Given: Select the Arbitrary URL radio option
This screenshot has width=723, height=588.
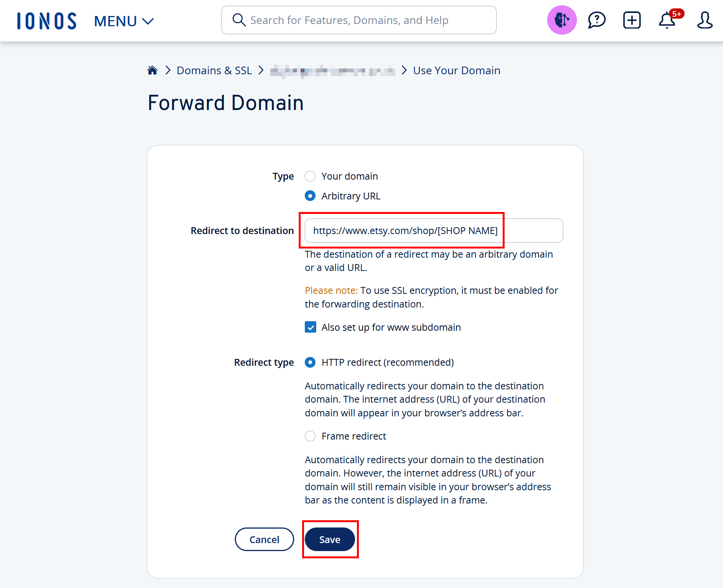Looking at the screenshot, I should coord(310,196).
